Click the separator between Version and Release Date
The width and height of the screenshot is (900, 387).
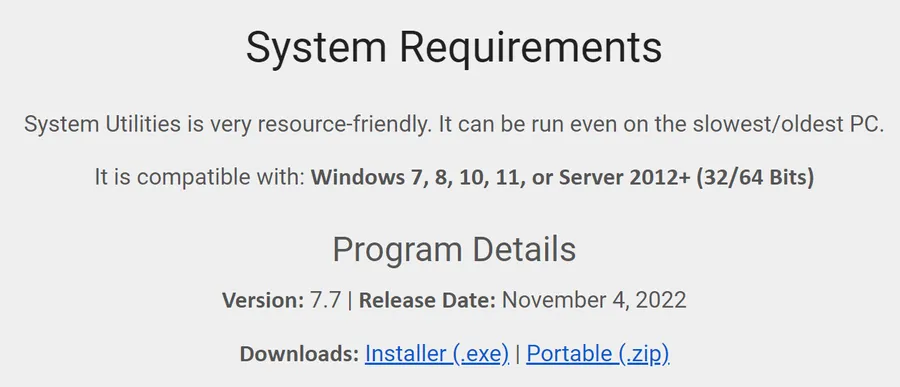pyautogui.click(x=350, y=300)
